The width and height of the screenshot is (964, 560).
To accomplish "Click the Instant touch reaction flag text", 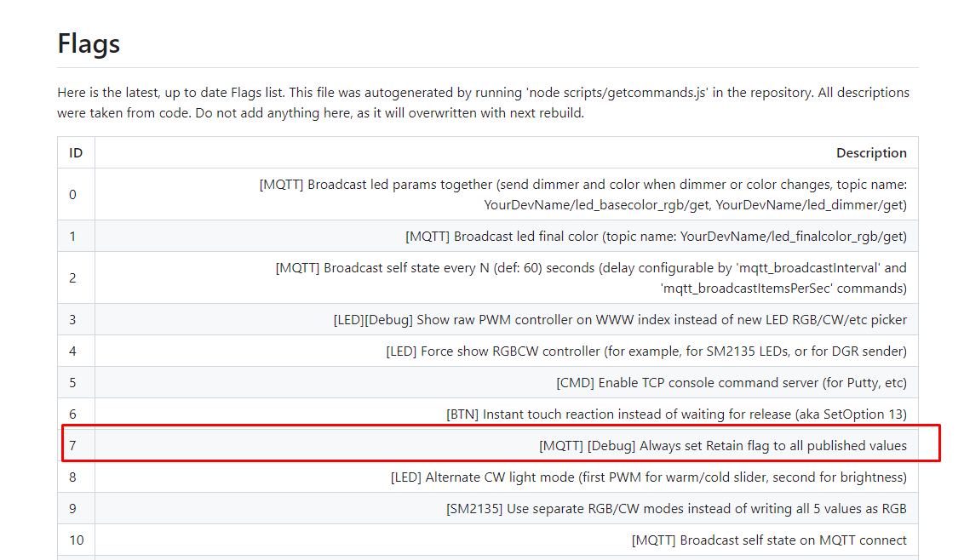I will click(x=676, y=414).
